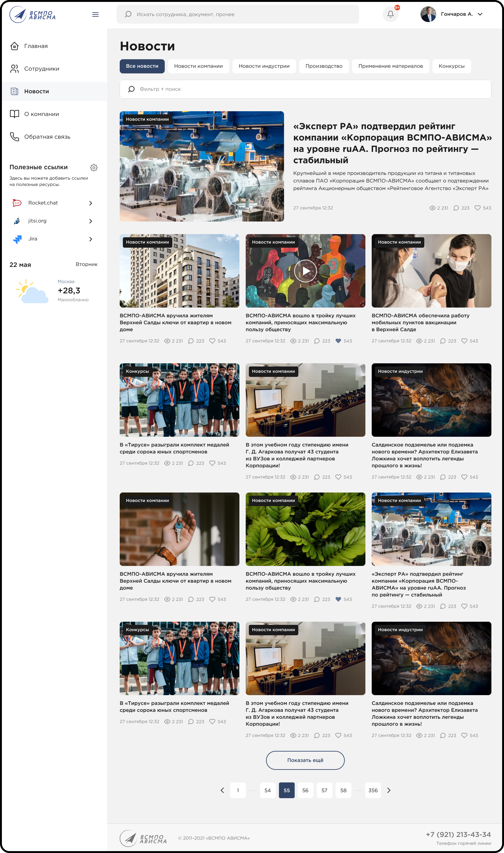Open comments on the large featured article
This screenshot has height=853, width=504.
coord(456,208)
